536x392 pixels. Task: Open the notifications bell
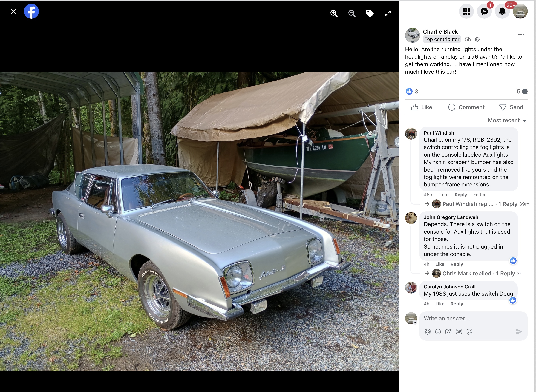(502, 11)
